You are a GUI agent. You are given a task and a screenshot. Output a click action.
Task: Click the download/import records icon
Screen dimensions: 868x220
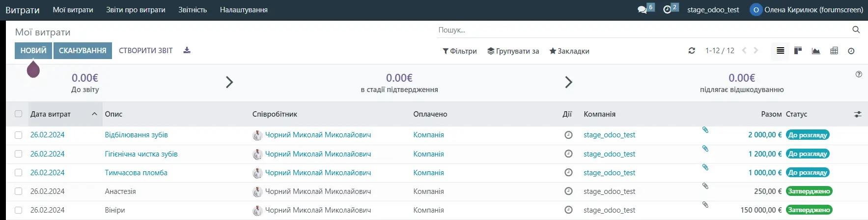[x=187, y=50]
